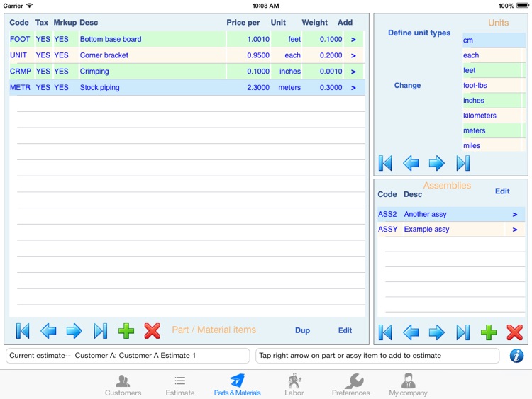Add Crimping to estimate arrow
The height and width of the screenshot is (399, 532).
[353, 72]
